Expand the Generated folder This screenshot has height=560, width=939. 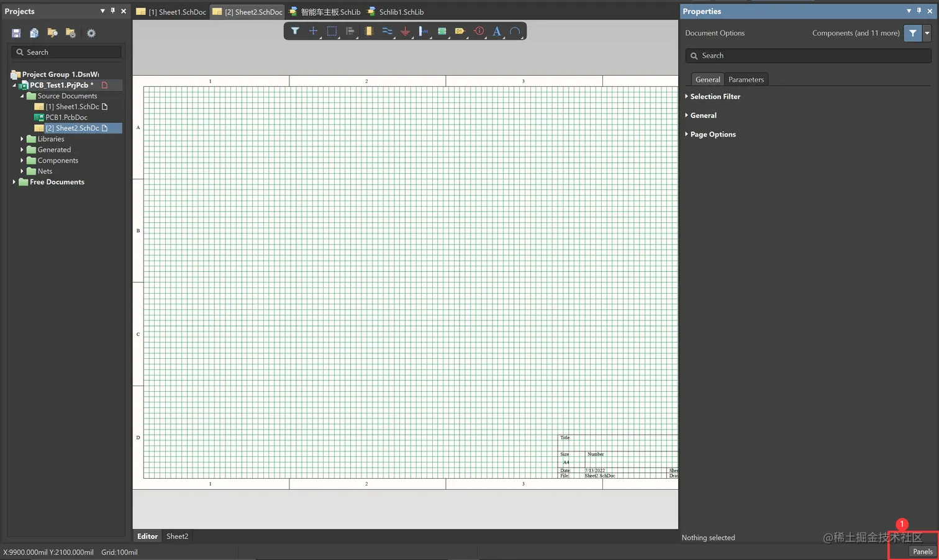[x=22, y=150]
